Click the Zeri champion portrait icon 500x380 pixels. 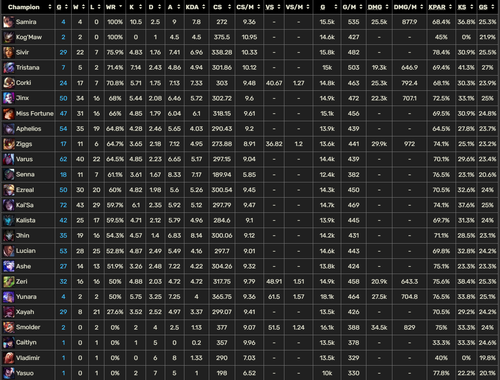pos(8,282)
